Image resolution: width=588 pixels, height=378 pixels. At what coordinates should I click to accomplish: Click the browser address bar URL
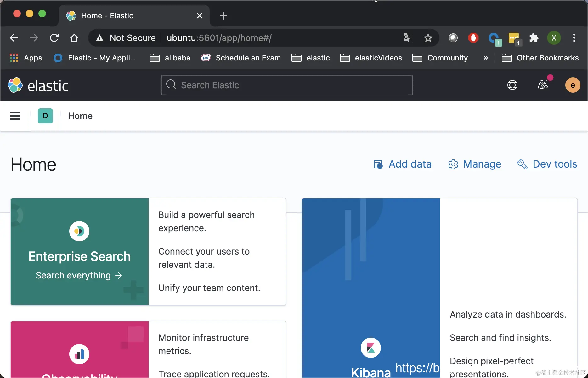[x=219, y=38]
